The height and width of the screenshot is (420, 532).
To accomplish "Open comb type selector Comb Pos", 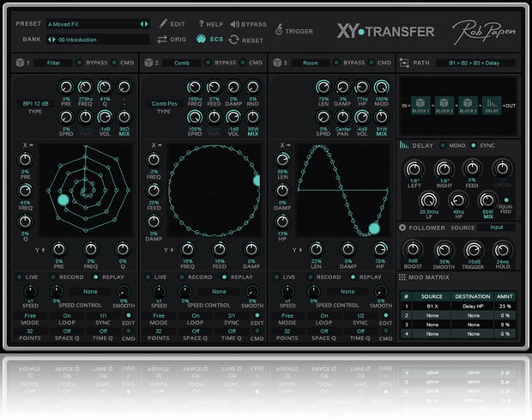I will 164,104.
